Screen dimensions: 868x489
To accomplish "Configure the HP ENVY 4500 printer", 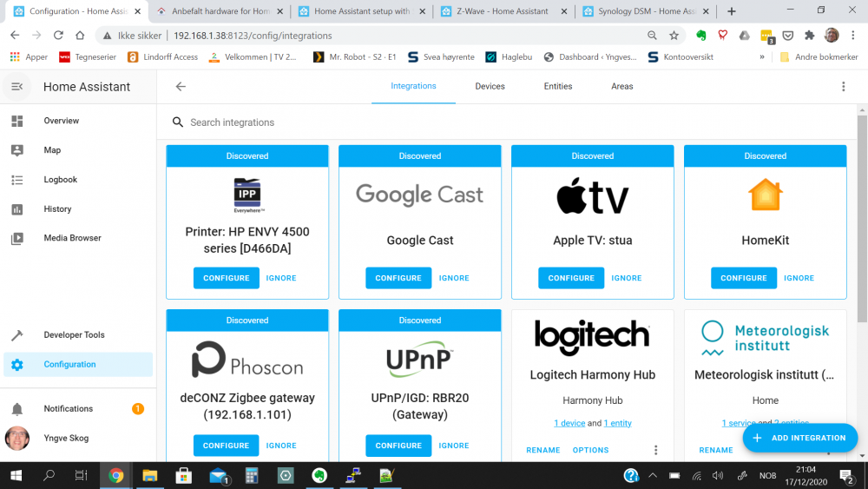I will click(227, 278).
